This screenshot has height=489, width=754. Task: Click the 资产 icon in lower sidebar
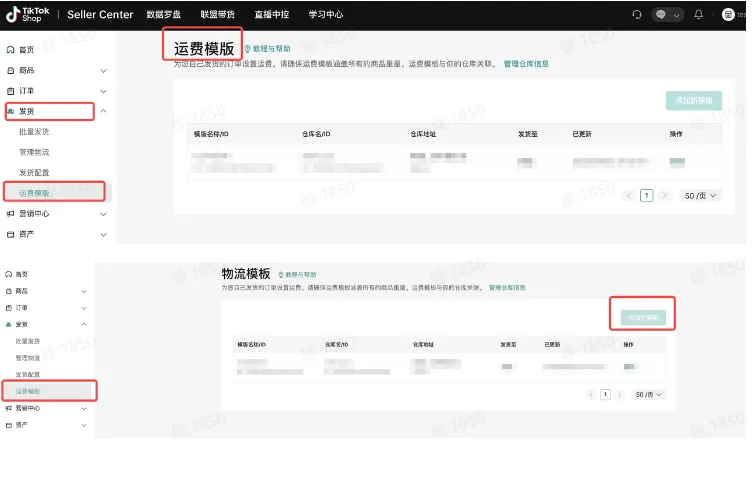pyautogui.click(x=9, y=425)
